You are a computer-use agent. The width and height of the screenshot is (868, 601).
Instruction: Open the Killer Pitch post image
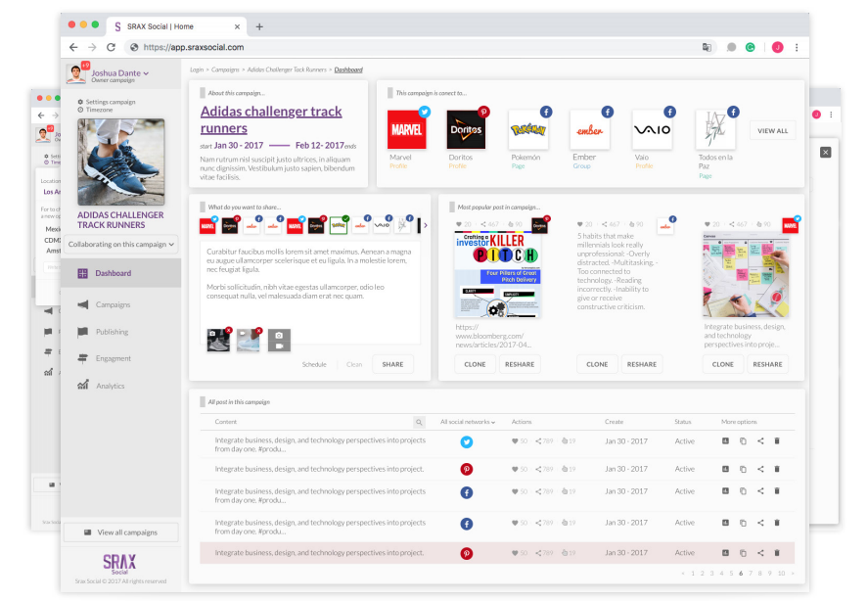(497, 275)
